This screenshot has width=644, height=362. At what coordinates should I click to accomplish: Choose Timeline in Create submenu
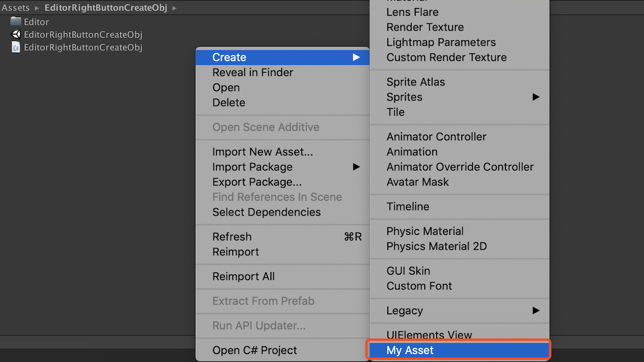[x=408, y=207]
